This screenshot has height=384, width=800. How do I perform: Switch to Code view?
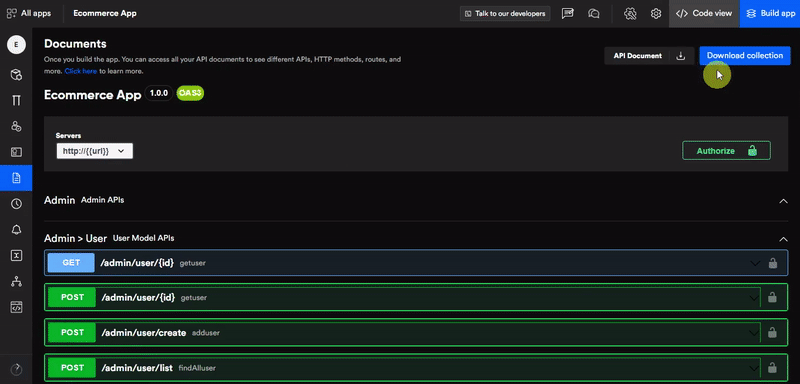point(704,14)
